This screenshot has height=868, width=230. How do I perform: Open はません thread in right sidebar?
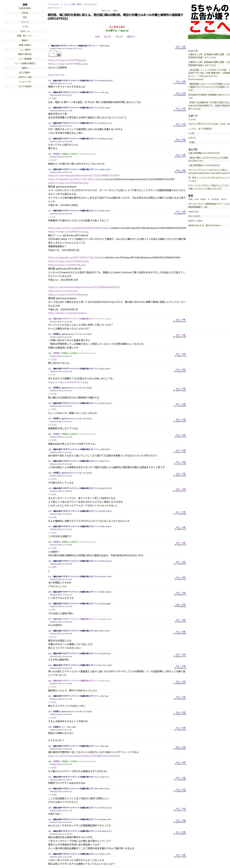click(192, 138)
